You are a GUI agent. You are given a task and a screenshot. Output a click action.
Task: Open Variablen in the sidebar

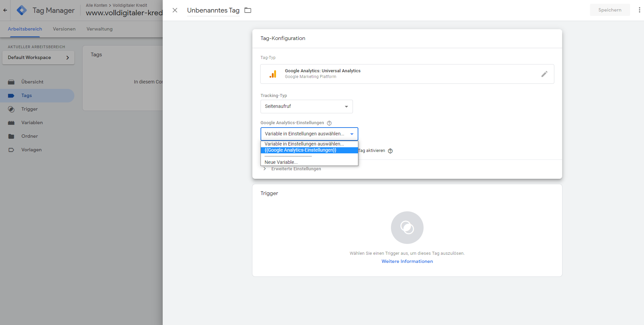[x=32, y=123]
